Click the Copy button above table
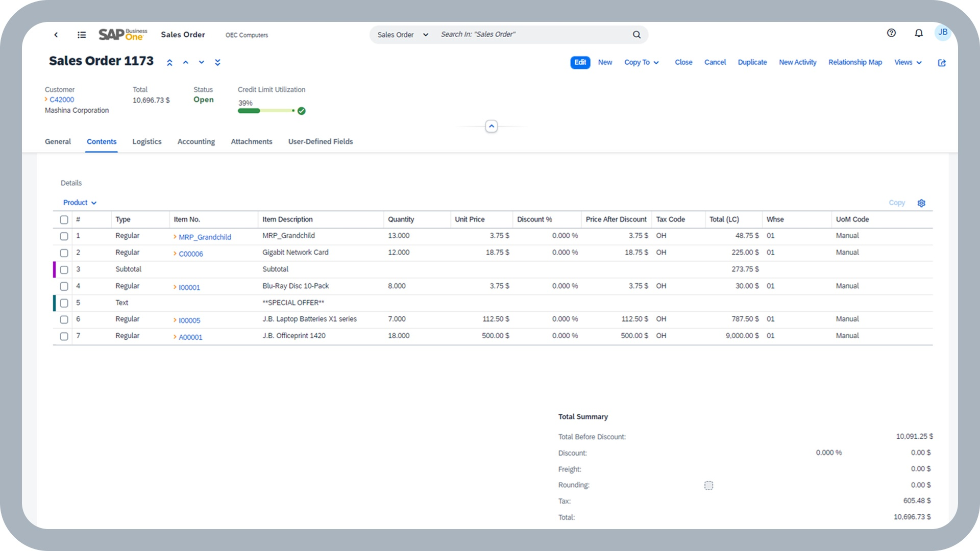Image resolution: width=980 pixels, height=551 pixels. coord(897,203)
